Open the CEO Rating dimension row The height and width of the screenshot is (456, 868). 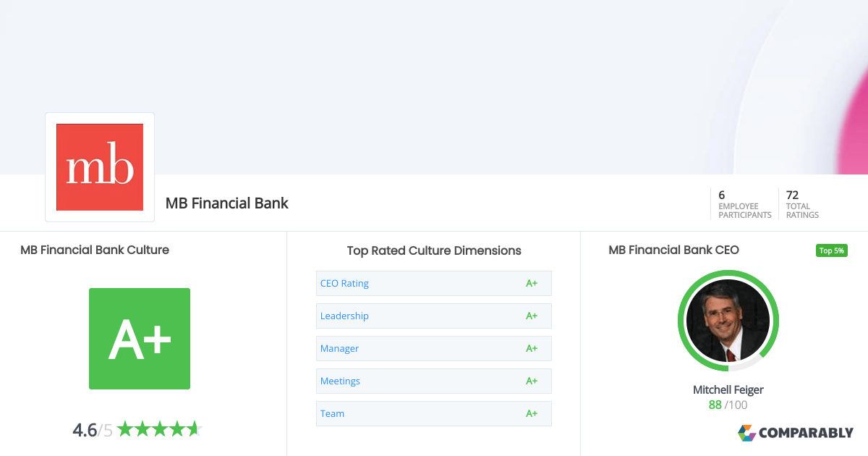(434, 283)
